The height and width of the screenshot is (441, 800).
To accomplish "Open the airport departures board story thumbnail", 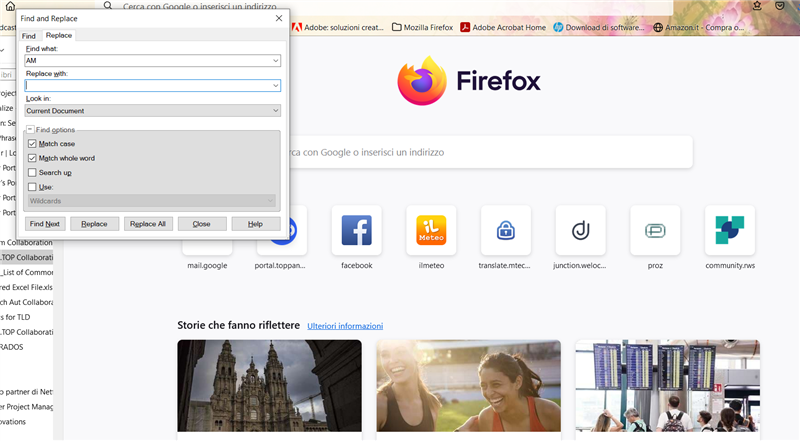I will [668, 386].
